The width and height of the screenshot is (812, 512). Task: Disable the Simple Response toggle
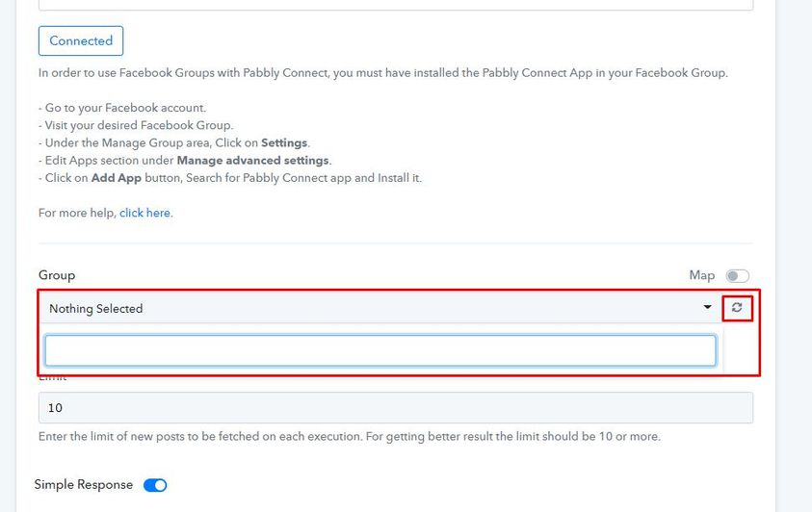pyautogui.click(x=155, y=485)
